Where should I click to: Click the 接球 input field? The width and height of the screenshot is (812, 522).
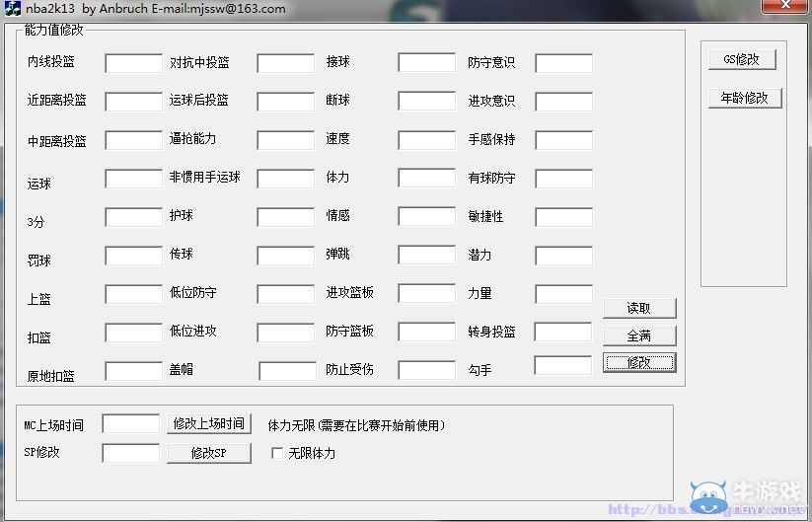click(x=426, y=63)
